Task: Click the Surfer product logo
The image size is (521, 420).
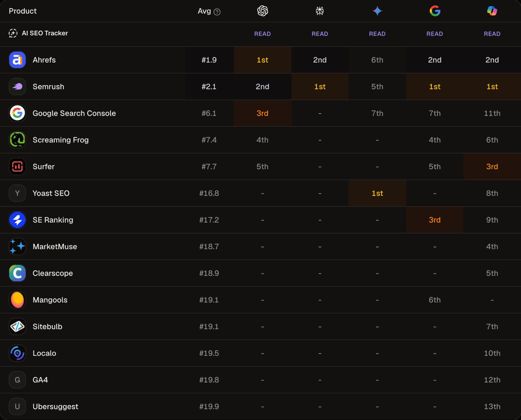Action: tap(17, 166)
